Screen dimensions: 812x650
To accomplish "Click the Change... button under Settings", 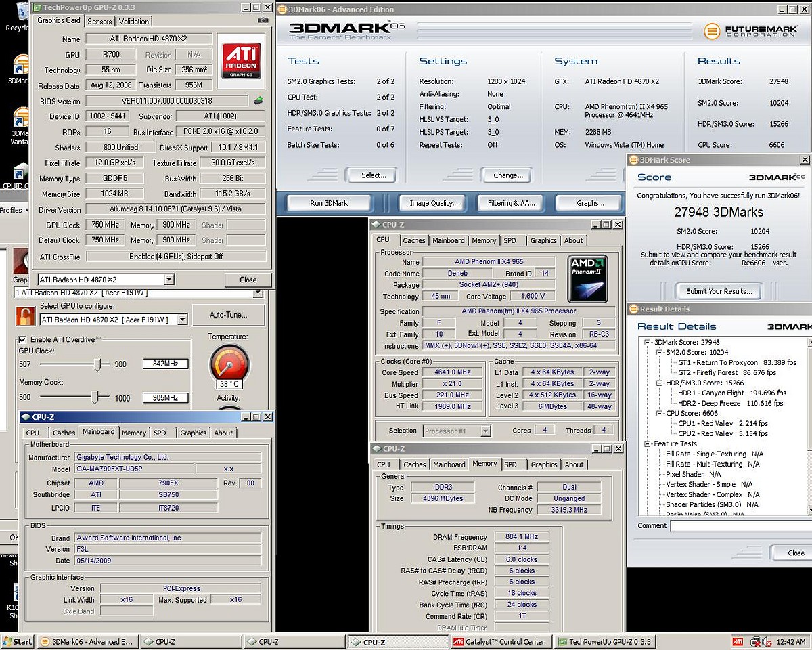I will pos(508,175).
